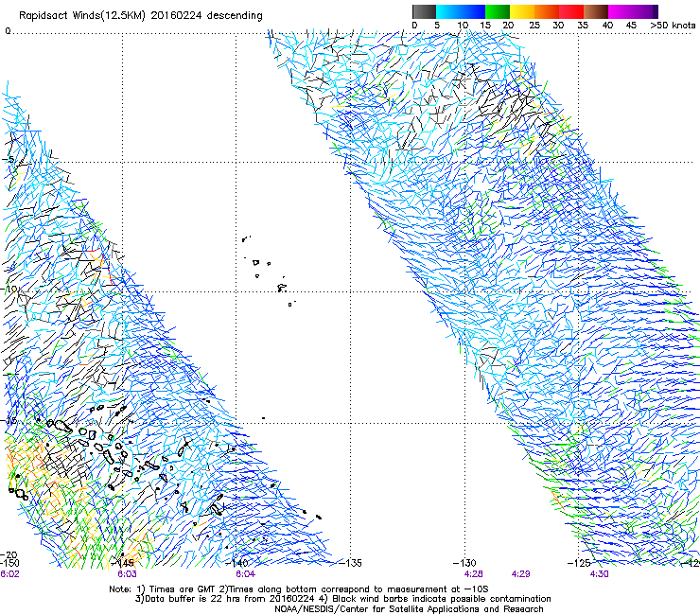
Task: Select the gray 0-5 knots color segment
Action: 424,11
